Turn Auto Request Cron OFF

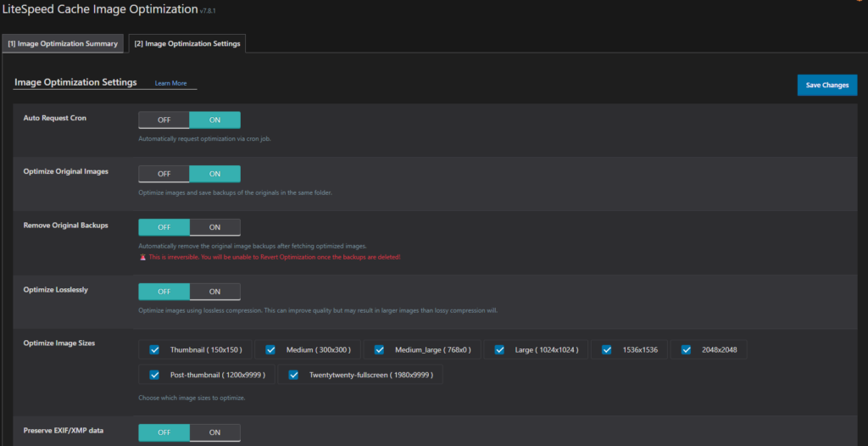point(164,120)
